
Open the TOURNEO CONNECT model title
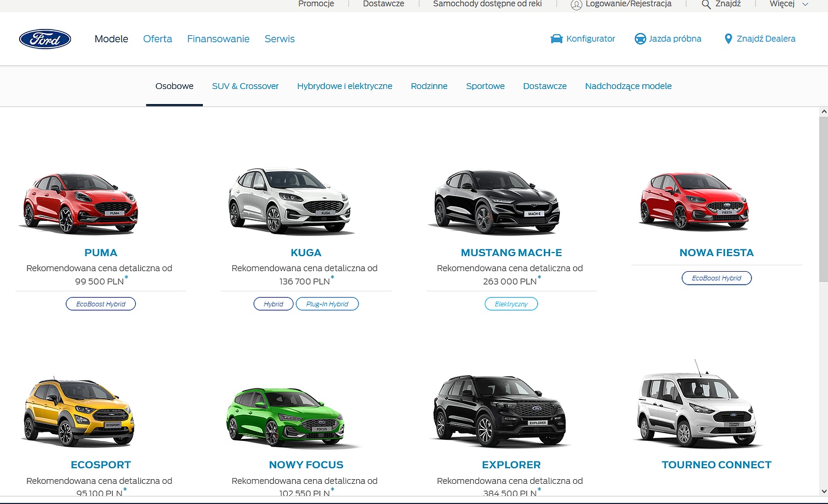pos(717,465)
